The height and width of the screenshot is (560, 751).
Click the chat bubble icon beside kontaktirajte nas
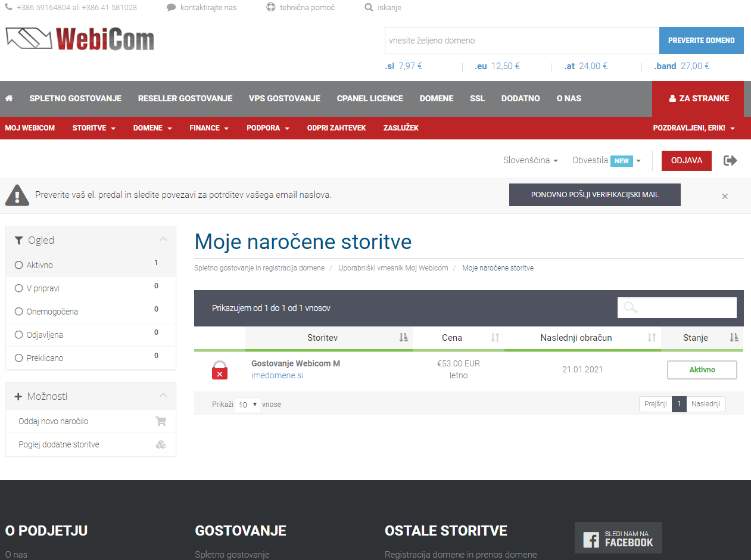pyautogui.click(x=171, y=8)
